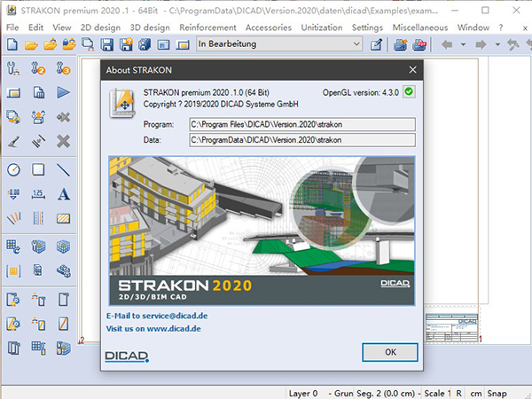Open the Unitization menu
532x399 pixels.
click(322, 27)
